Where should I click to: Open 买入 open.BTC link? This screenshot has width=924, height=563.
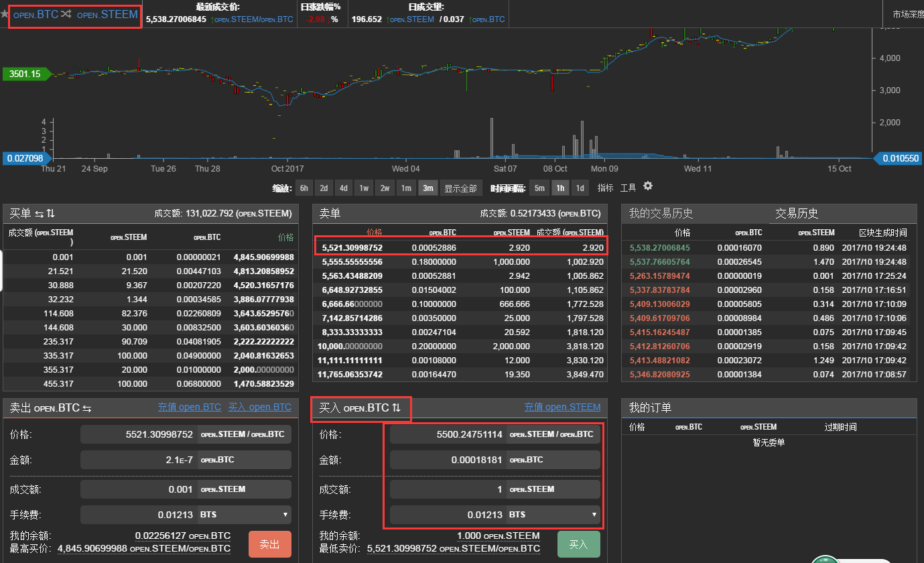pos(260,407)
